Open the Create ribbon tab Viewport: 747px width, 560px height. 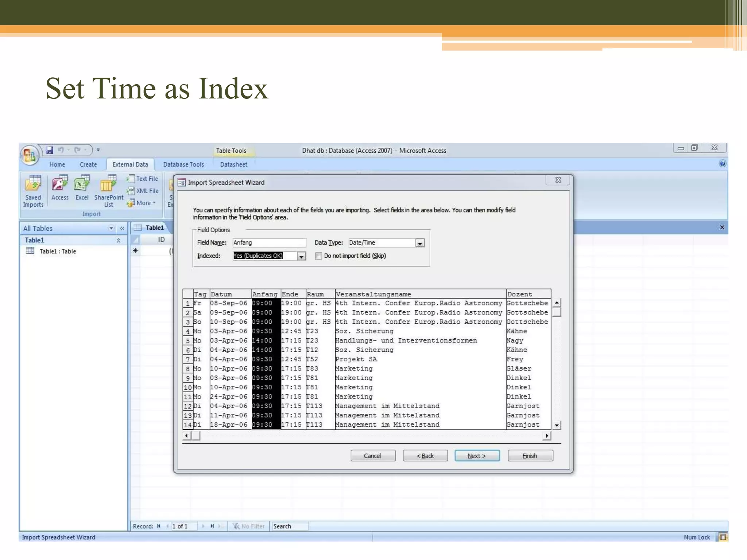(88, 164)
